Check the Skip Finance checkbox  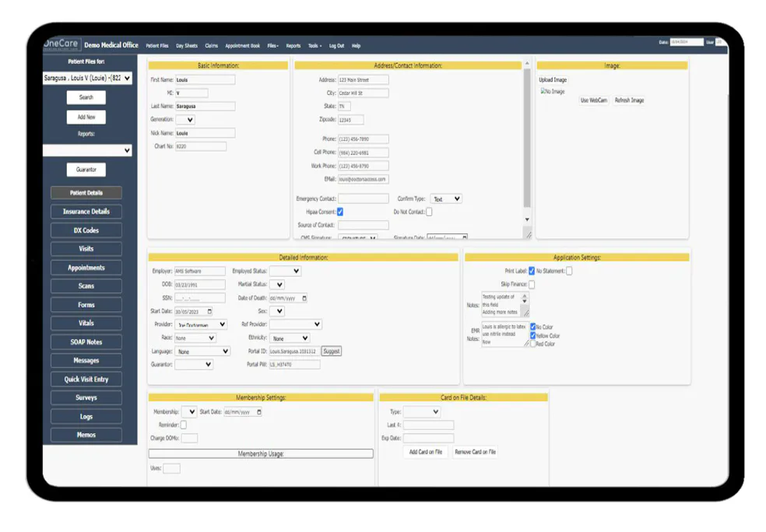point(532,284)
